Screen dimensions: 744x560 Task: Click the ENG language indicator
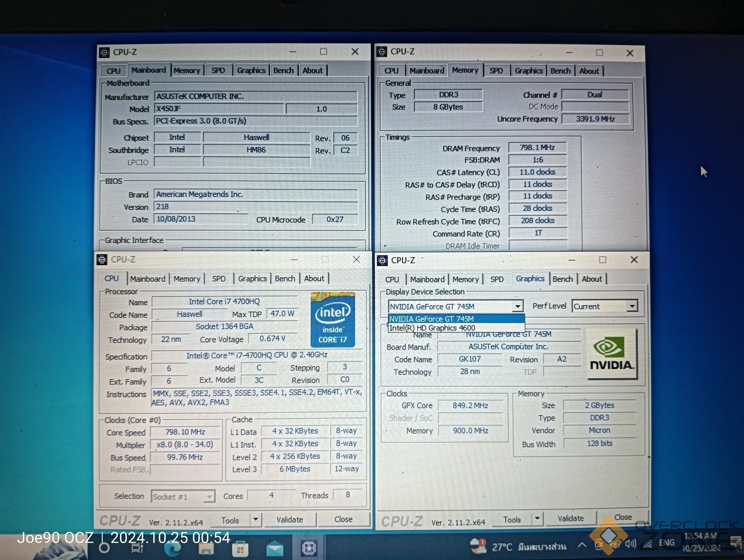[x=667, y=543]
